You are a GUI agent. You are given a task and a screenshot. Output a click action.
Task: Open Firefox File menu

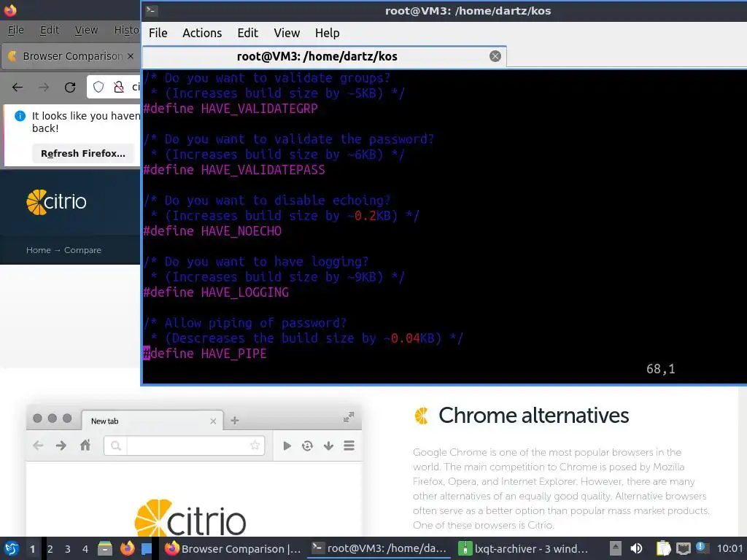pyautogui.click(x=16, y=30)
